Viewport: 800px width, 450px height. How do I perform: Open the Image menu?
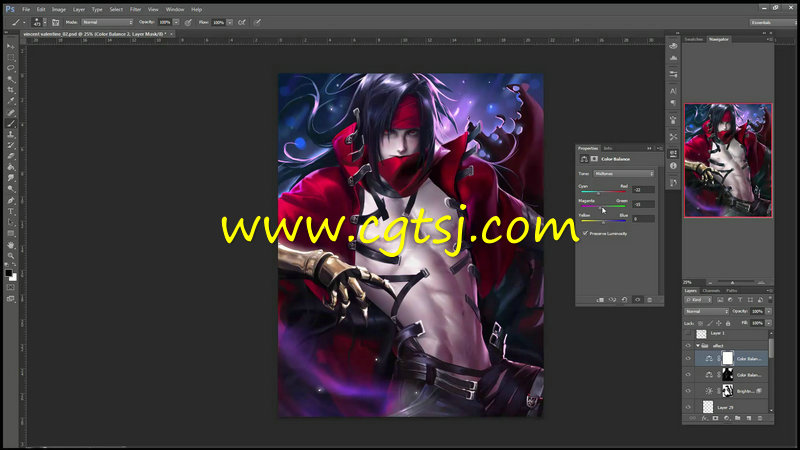point(59,9)
